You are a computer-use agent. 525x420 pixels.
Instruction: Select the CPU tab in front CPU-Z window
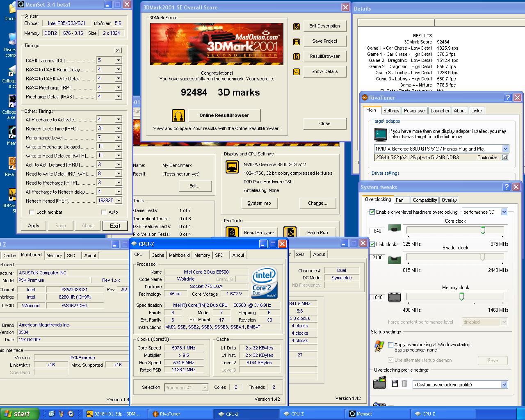[x=139, y=254]
